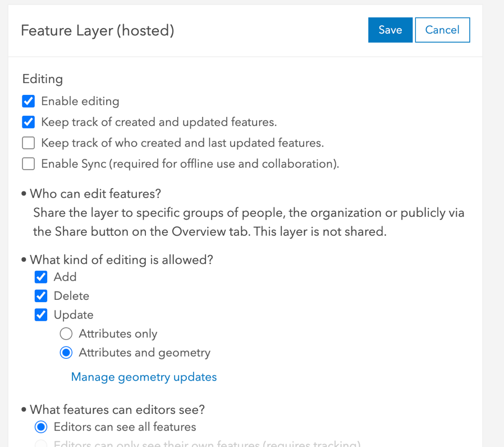
Task: Enable Sync for offline use
Action: (28, 163)
